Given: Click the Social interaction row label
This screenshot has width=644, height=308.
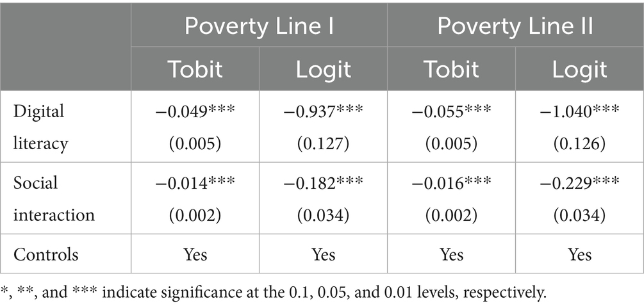Looking at the screenshot, I should pyautogui.click(x=54, y=199).
